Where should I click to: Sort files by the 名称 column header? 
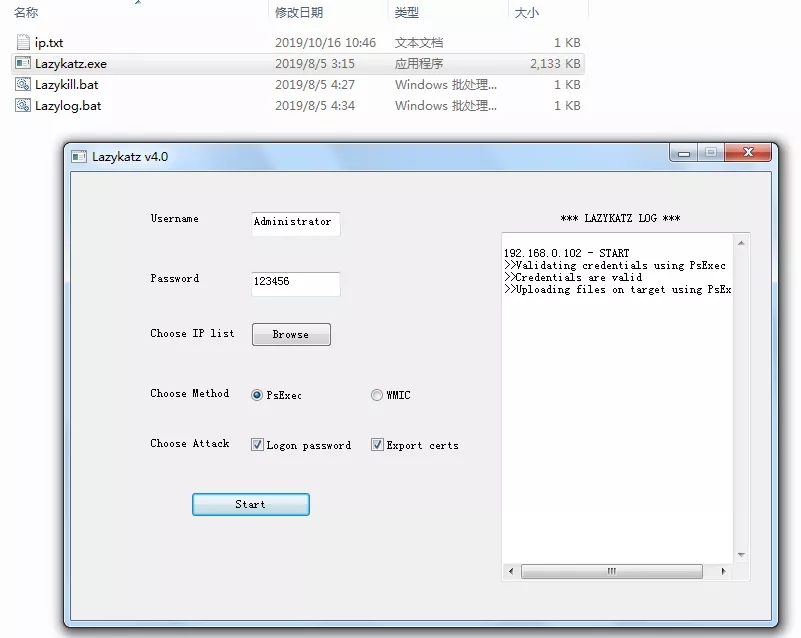(26, 13)
